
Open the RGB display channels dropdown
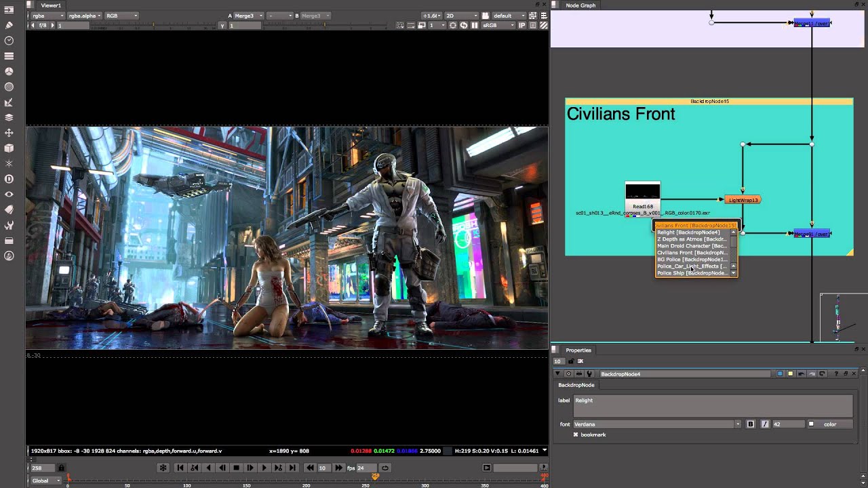pos(121,16)
